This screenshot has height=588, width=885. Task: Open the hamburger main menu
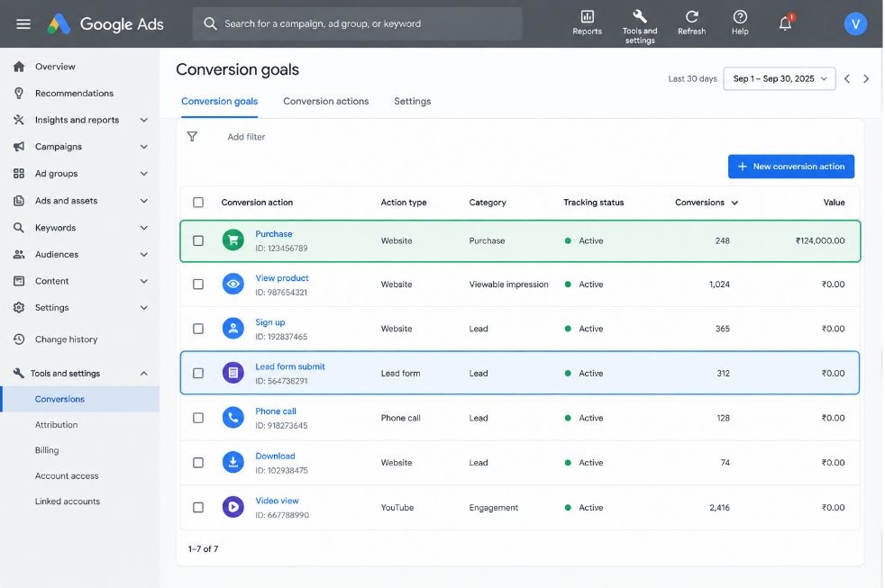[x=23, y=23]
